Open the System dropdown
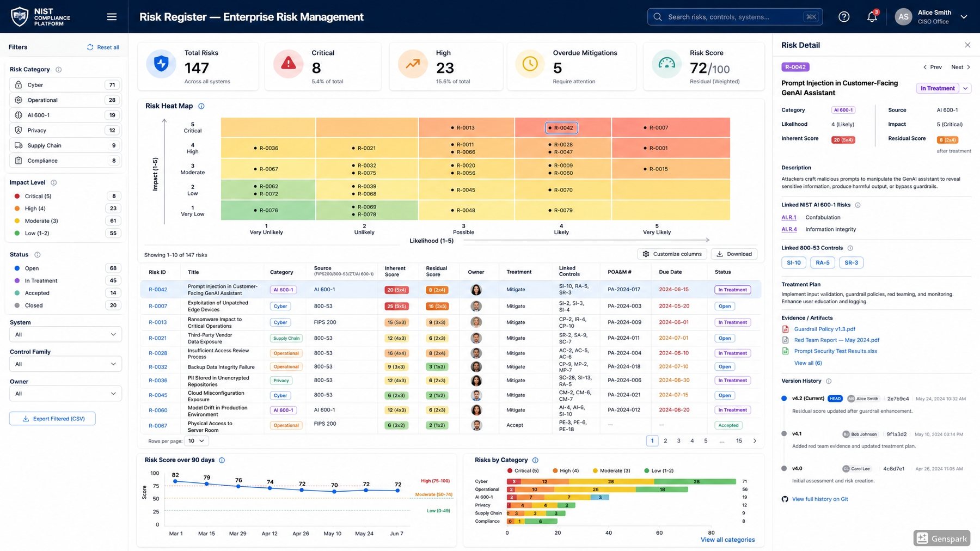Screen dimensions: 980x551 (65, 335)
